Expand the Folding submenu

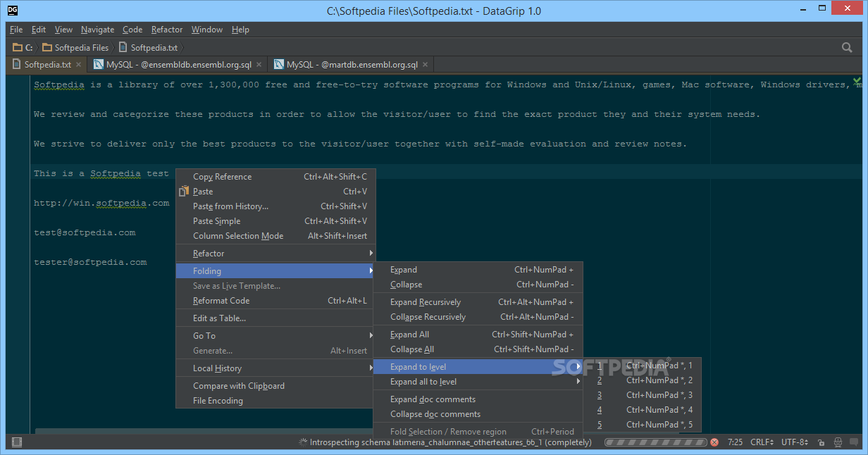click(x=275, y=271)
